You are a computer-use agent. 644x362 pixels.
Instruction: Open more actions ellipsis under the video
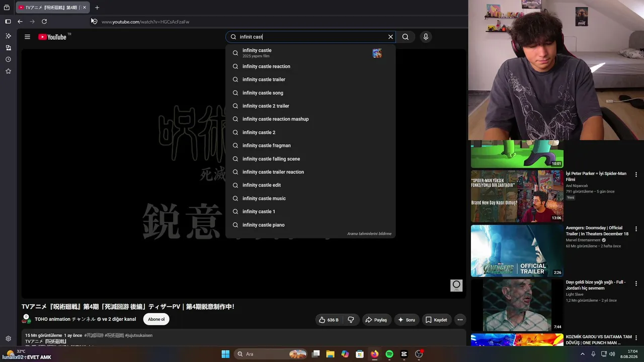460,320
